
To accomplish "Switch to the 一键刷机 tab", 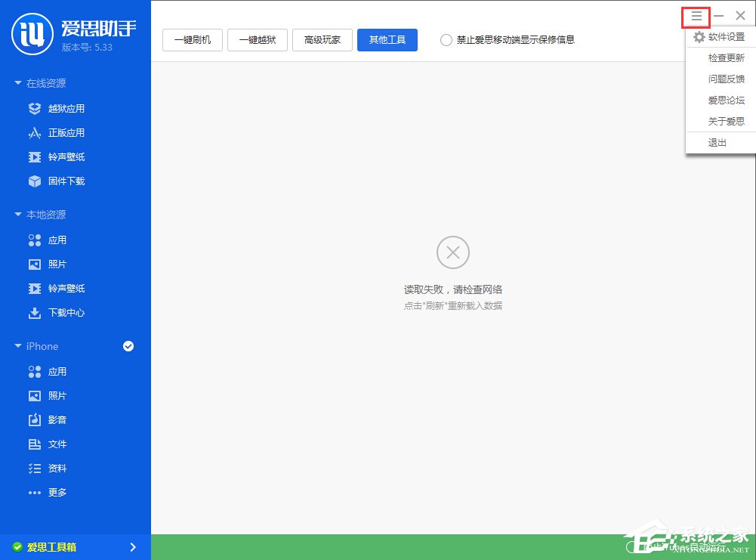I will [192, 40].
